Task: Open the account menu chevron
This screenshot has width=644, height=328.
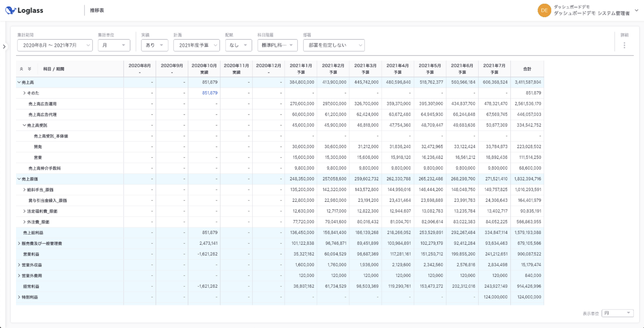Action: pyautogui.click(x=637, y=11)
